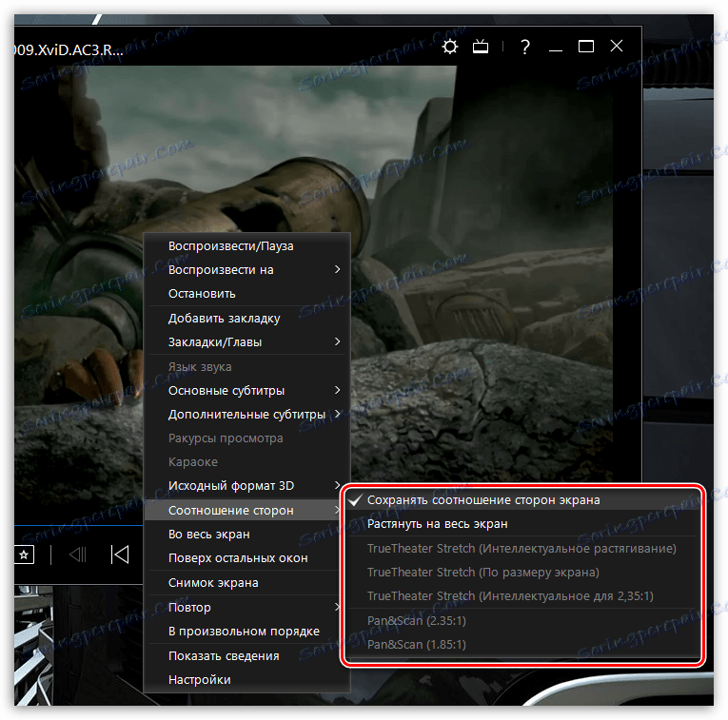
Task: Expand "Закладки/Главы" submenu
Action: (247, 341)
